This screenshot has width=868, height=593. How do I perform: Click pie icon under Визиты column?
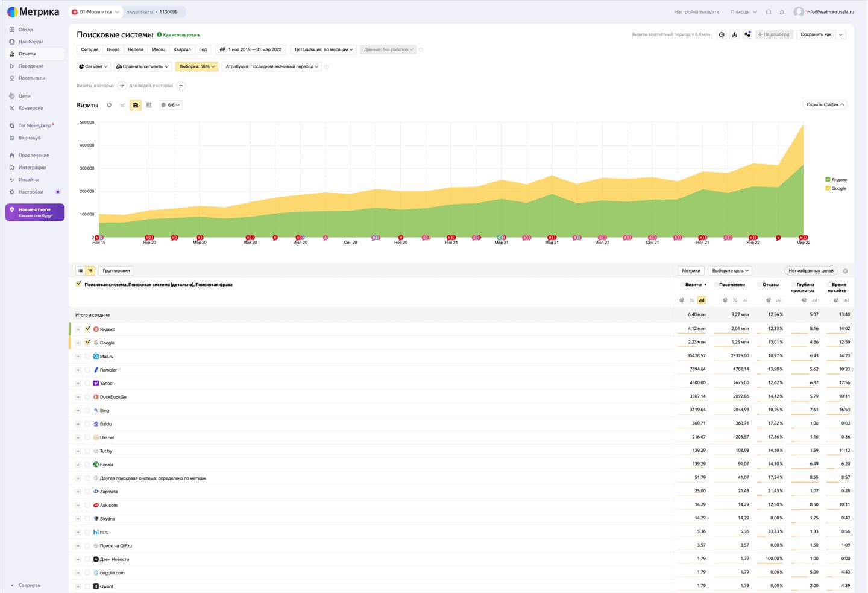[x=682, y=300]
